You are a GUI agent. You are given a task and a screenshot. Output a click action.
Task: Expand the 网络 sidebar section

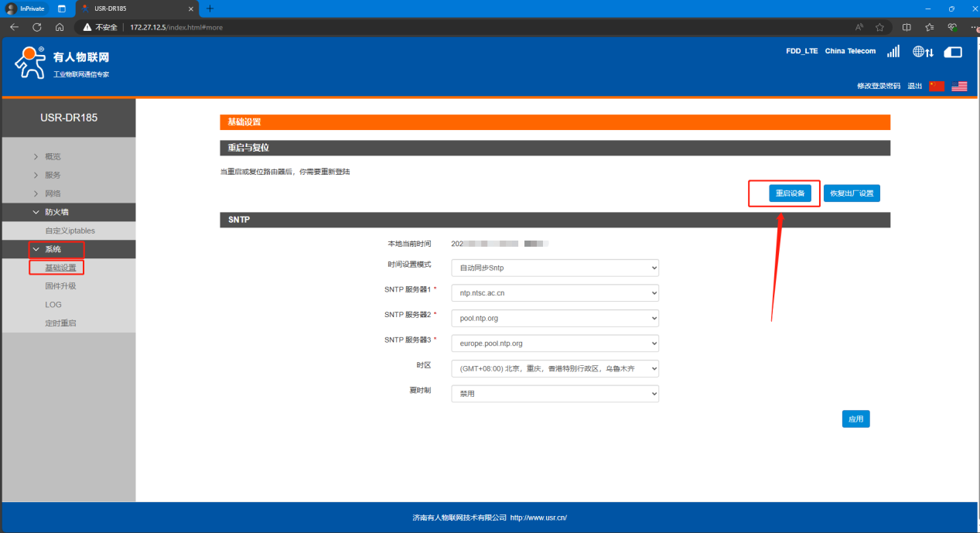tap(53, 193)
